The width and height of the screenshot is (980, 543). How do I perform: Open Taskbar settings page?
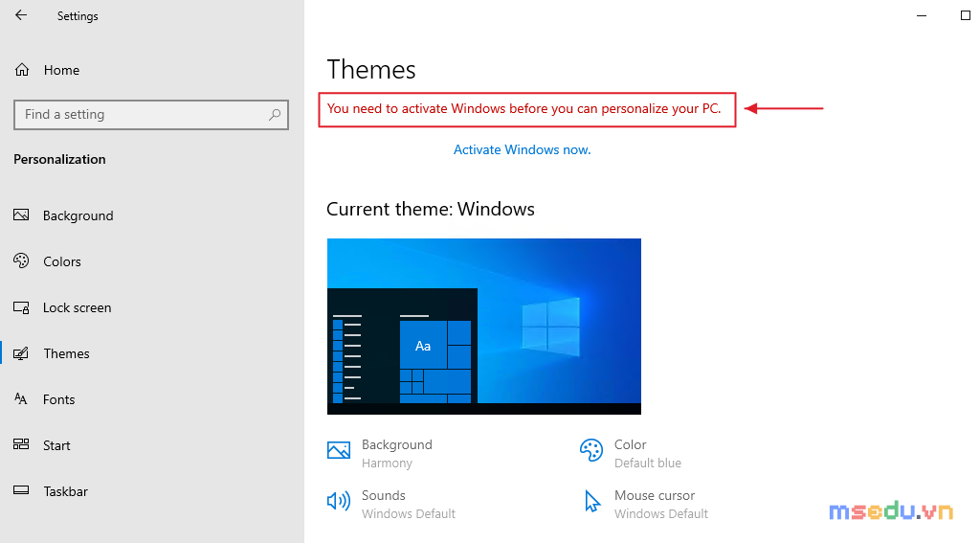[x=66, y=491]
